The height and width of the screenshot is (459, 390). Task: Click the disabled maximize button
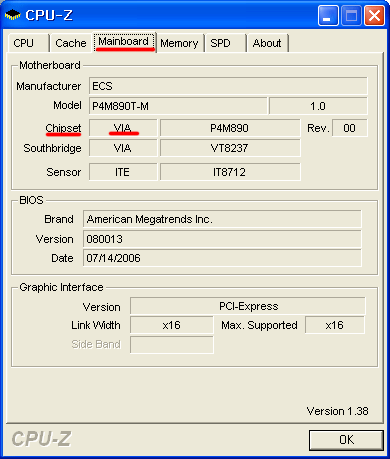tap(351, 15)
